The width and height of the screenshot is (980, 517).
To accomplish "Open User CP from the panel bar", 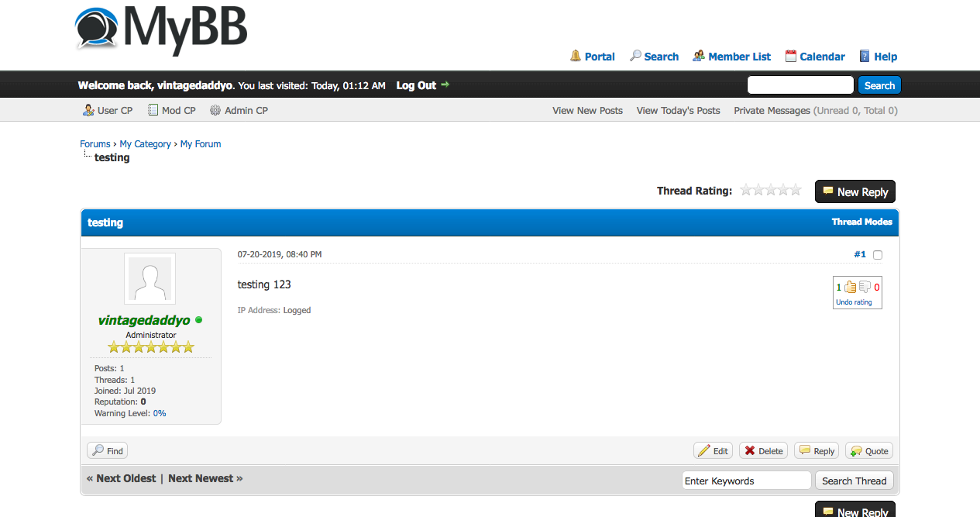I will pyautogui.click(x=108, y=110).
